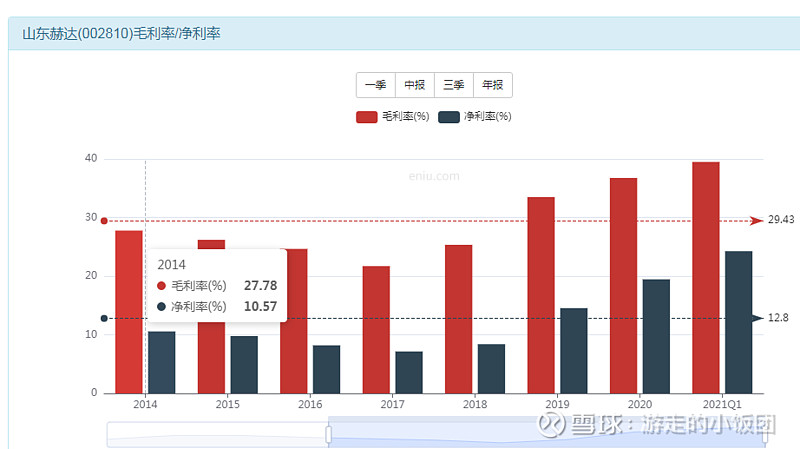Click the dark 2017 net margin bar
Screen dimensions: 800x449
pos(409,372)
